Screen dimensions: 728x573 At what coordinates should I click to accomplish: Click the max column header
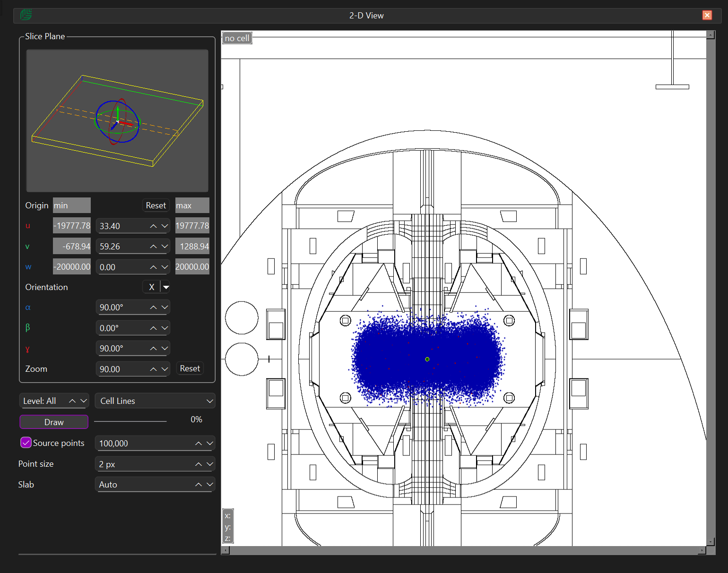click(x=192, y=205)
